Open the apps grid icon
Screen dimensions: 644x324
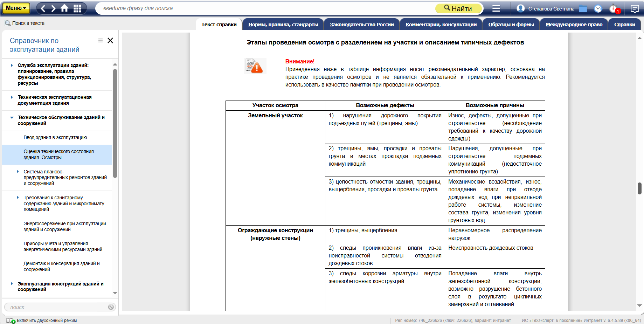coord(77,8)
